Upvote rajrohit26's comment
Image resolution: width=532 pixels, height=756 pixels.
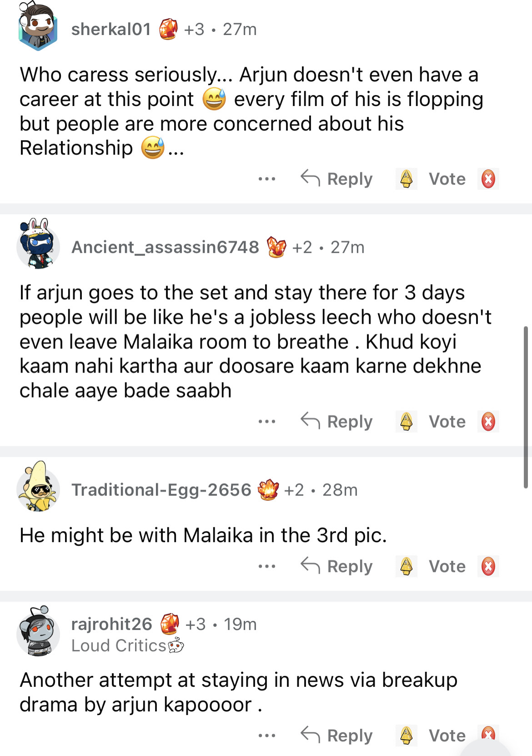point(406,735)
